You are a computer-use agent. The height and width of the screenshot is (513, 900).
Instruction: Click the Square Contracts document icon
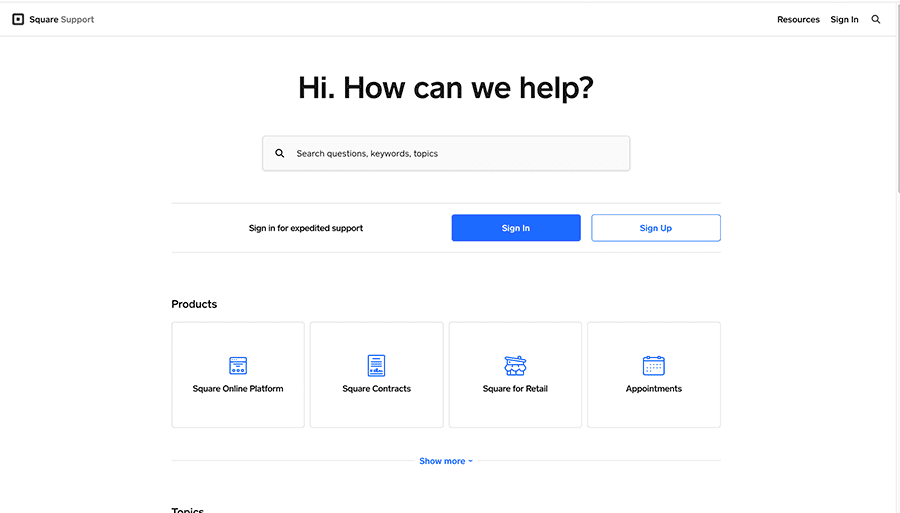point(377,366)
